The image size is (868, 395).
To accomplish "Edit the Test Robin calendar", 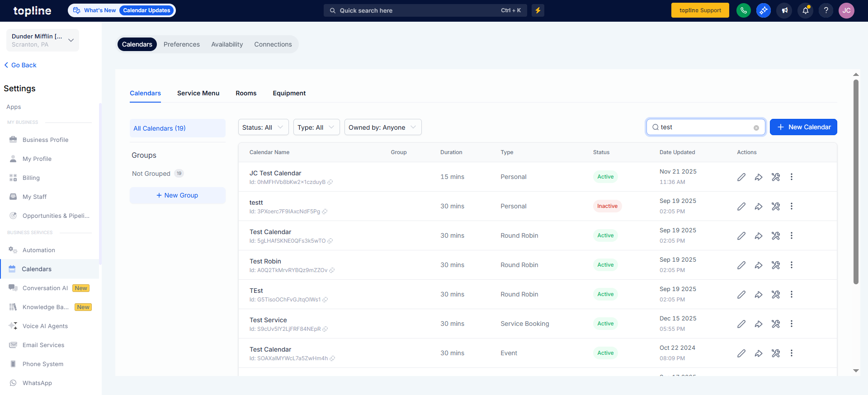I will (x=741, y=265).
